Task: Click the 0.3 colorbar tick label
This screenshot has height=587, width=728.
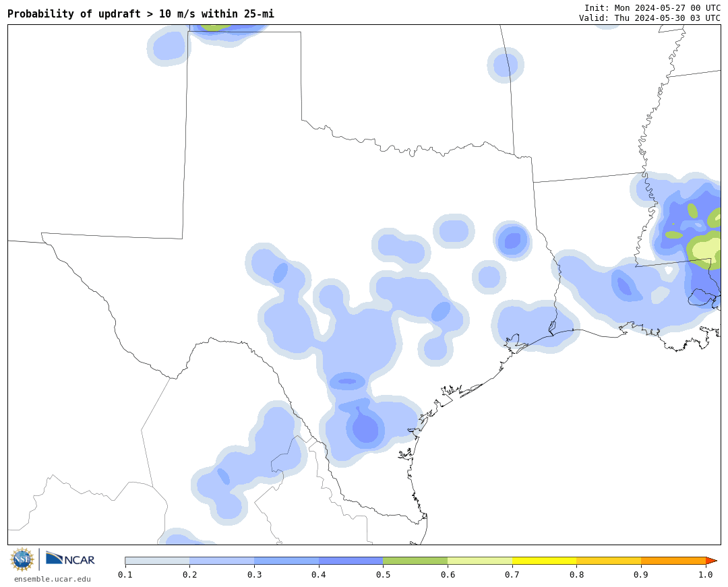Action: point(254,574)
